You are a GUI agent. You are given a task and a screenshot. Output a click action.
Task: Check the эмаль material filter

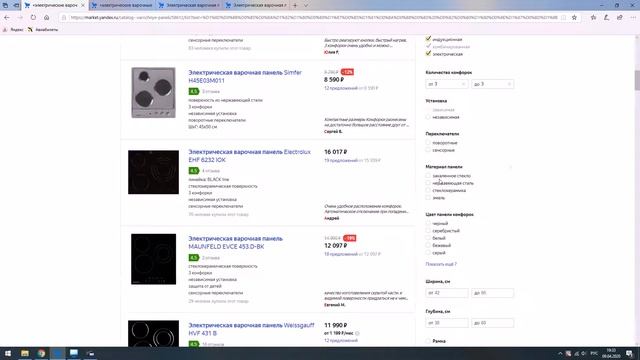(x=428, y=198)
